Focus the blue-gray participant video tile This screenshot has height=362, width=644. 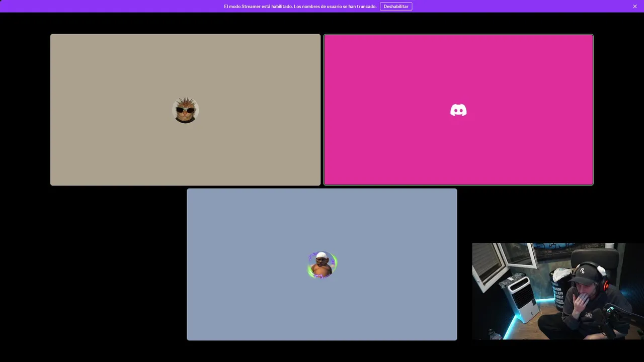322,264
